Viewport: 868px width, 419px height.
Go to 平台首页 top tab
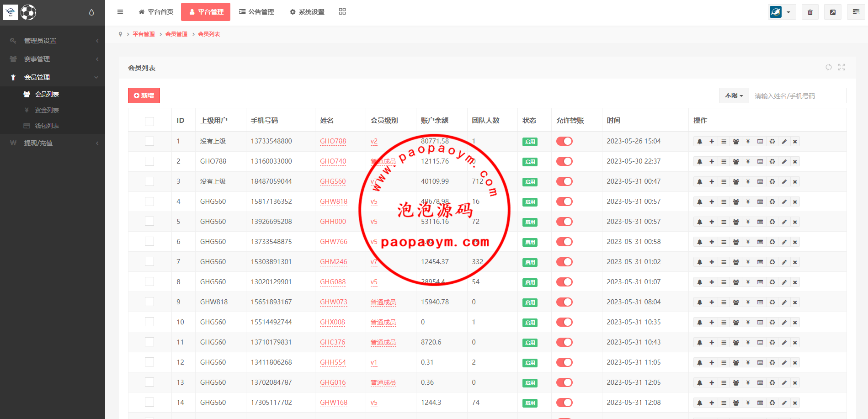click(156, 12)
